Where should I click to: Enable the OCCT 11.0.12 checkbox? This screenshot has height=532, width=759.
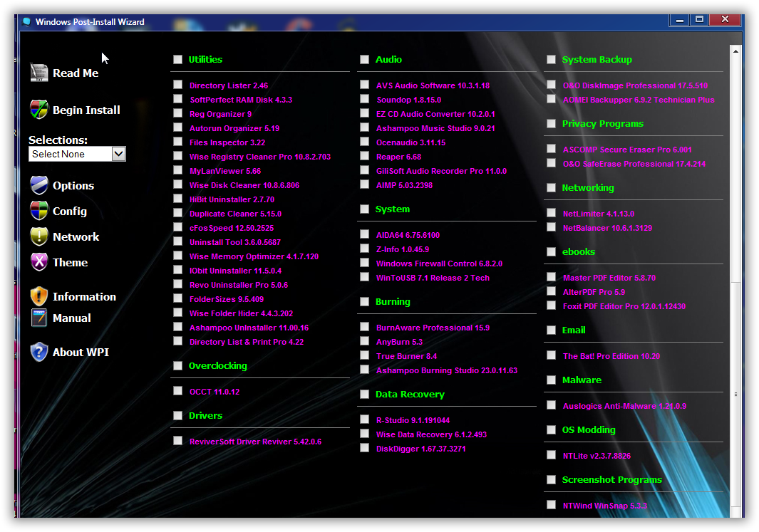(177, 391)
